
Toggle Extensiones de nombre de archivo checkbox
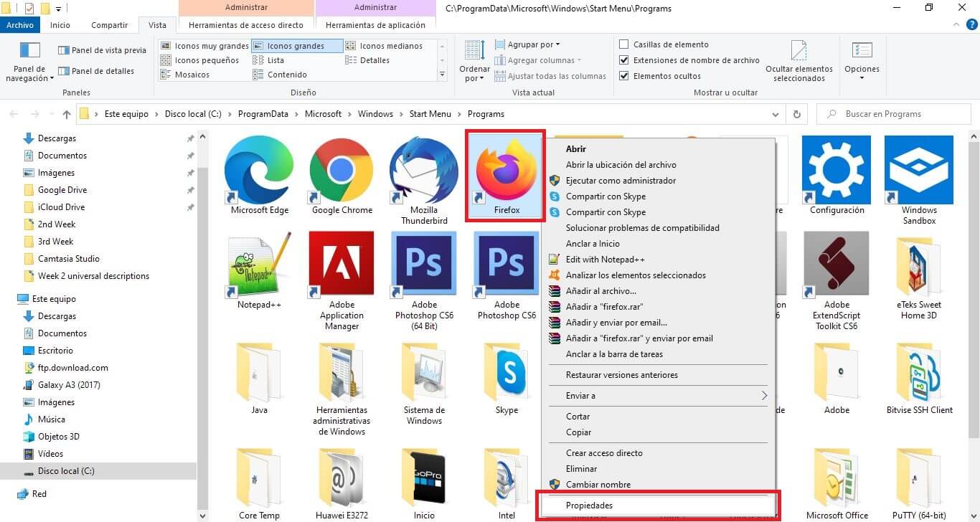click(x=624, y=60)
